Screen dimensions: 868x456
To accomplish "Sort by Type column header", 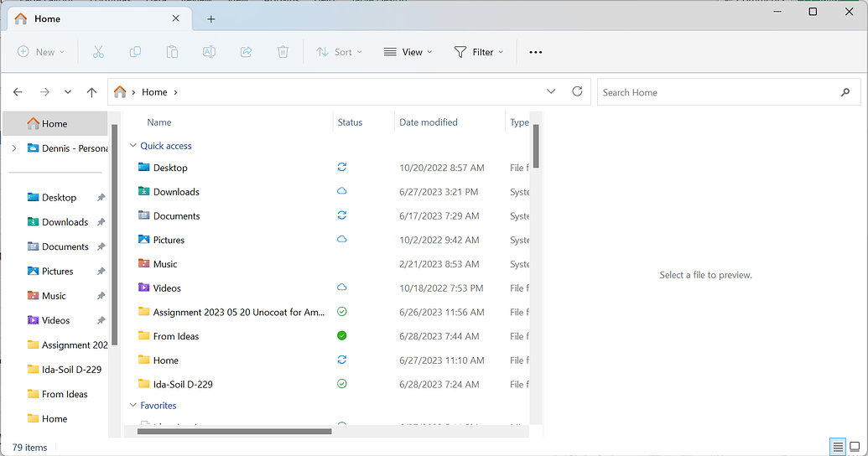I will coord(519,122).
